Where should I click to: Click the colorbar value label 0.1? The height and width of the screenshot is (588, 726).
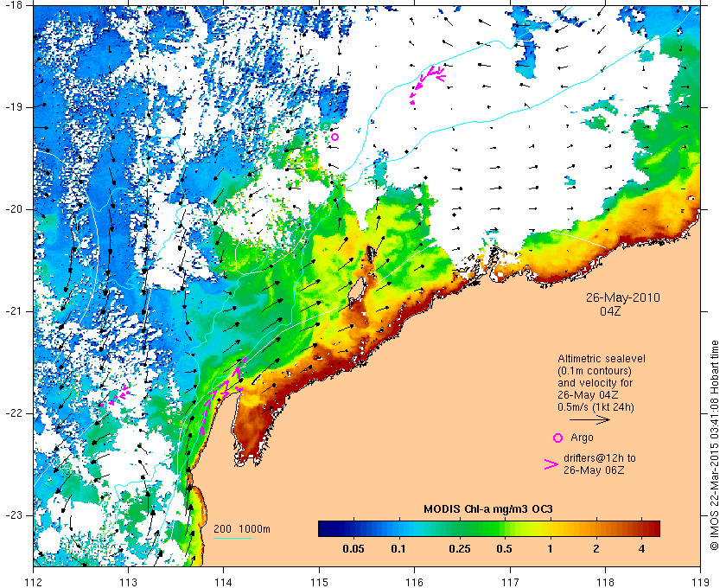(x=398, y=549)
